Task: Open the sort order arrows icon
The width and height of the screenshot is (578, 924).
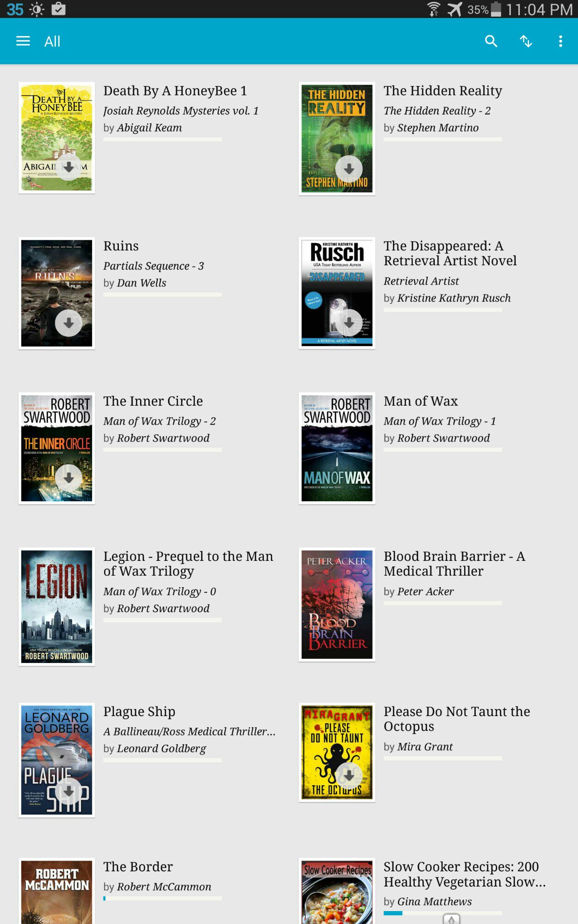Action: [x=526, y=42]
